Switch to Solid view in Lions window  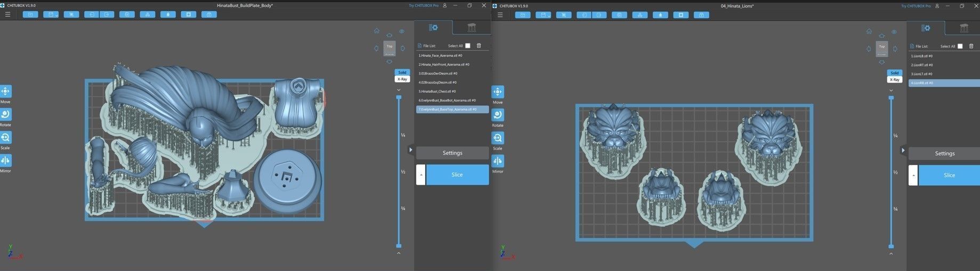(895, 73)
